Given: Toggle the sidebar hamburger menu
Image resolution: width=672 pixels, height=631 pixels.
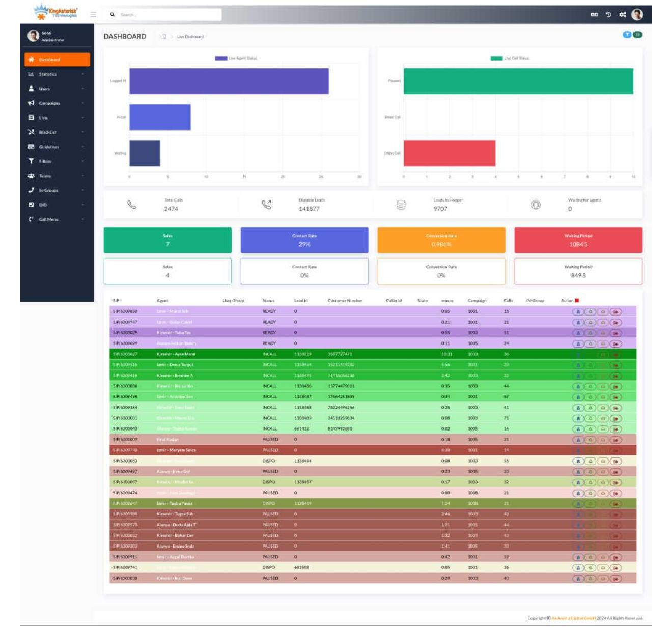Looking at the screenshot, I should tap(93, 15).
